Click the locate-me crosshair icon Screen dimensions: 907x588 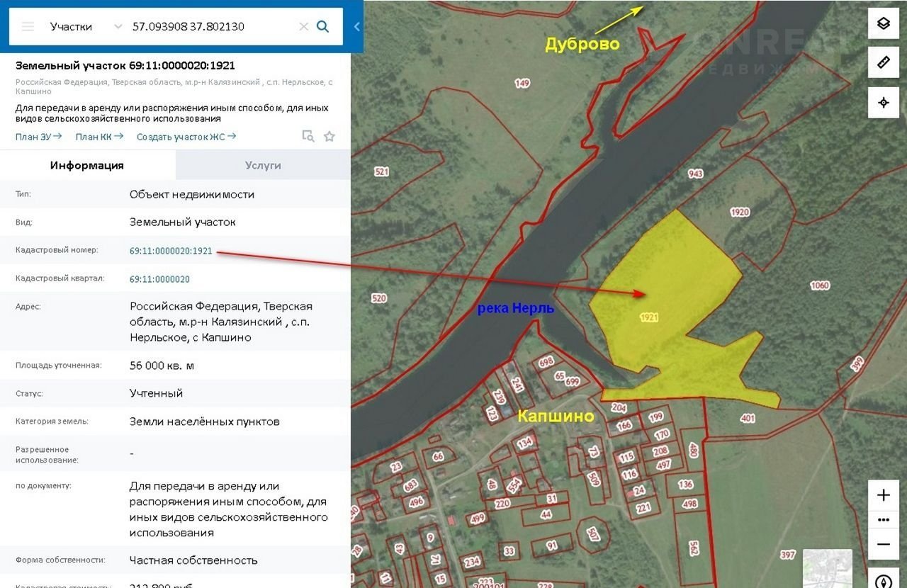(x=883, y=102)
